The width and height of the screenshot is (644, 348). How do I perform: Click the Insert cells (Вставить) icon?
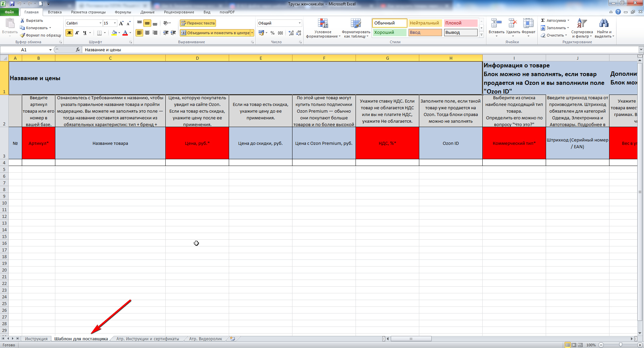coord(496,23)
